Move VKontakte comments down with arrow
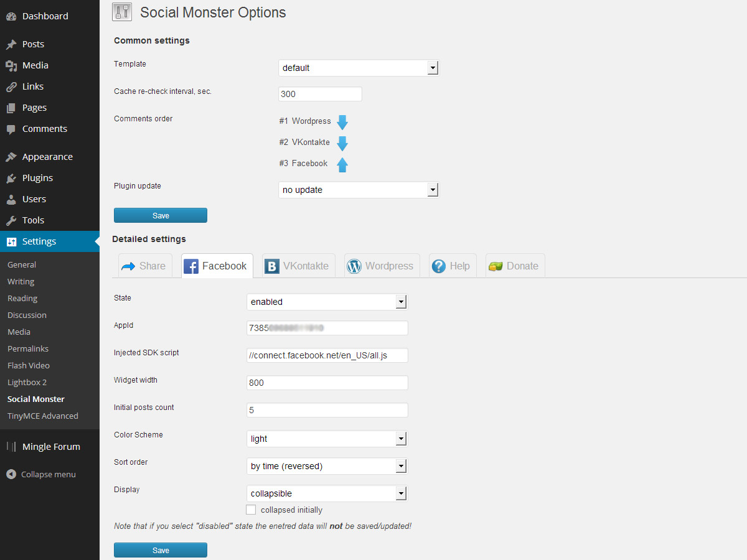Viewport: 747px width, 560px height. tap(342, 144)
